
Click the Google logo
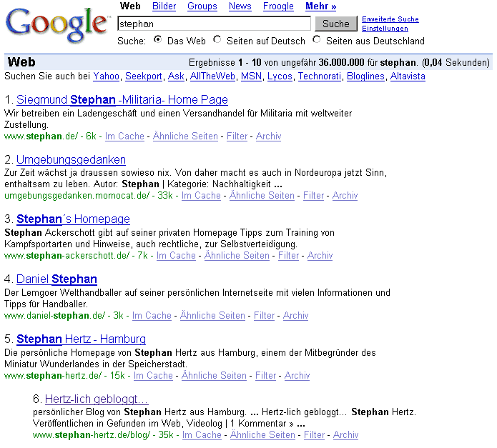[56, 25]
